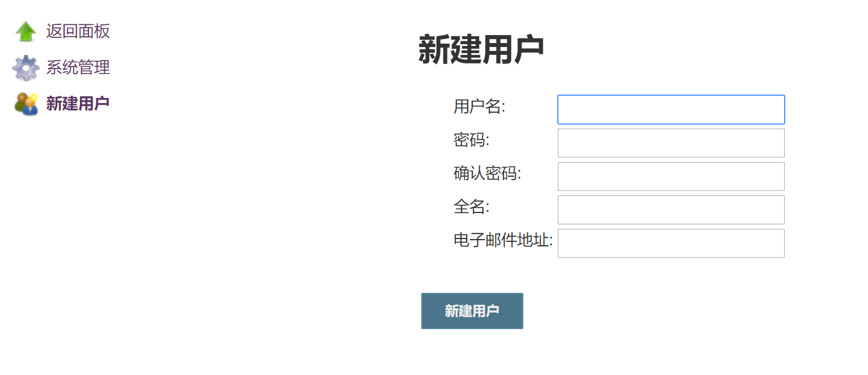This screenshot has width=868, height=375.
Task: Submit the create user form
Action: tap(472, 311)
